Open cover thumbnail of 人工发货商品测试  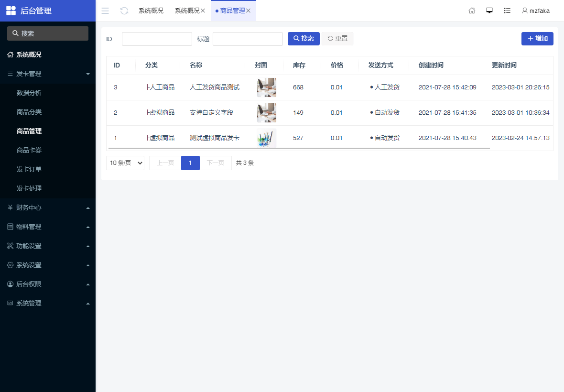tap(267, 87)
